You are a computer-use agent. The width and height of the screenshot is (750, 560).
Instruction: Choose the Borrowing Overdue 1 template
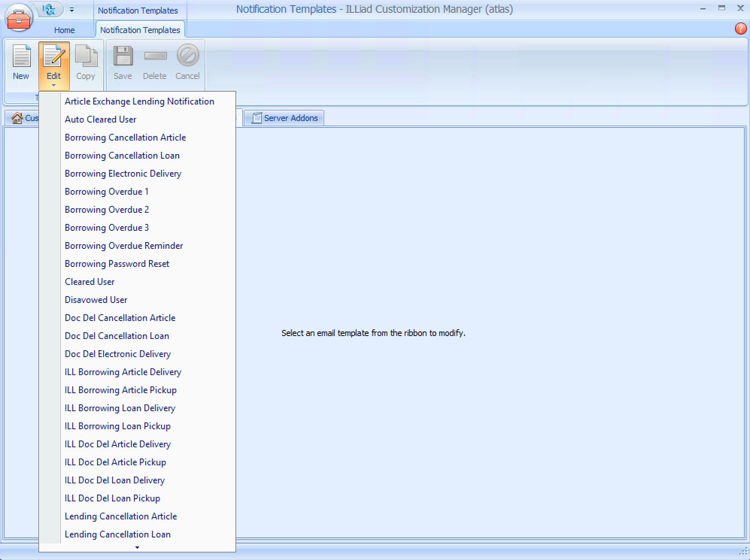click(x=106, y=191)
